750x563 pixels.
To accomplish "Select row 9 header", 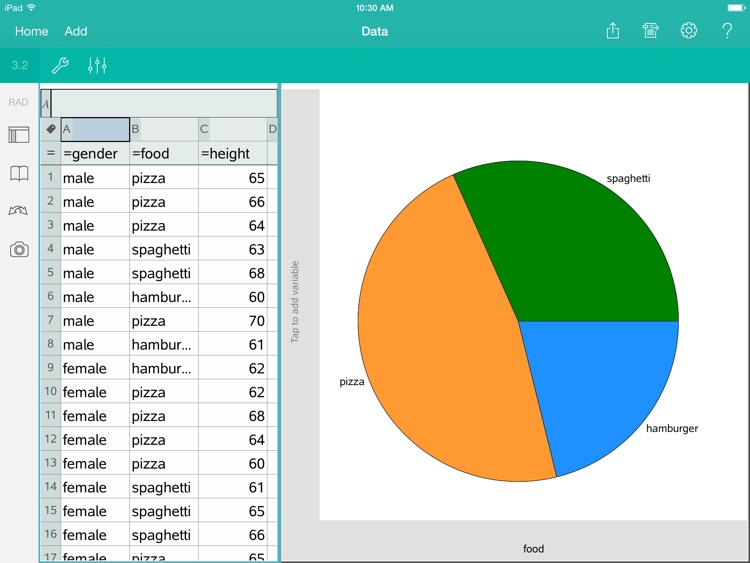I will [x=51, y=368].
